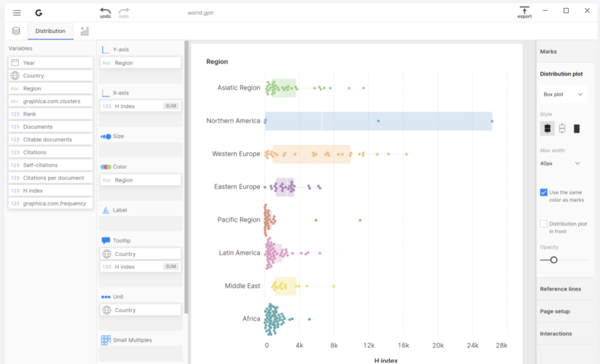The width and height of the screenshot is (600, 364).
Task: Open the hamburger menu
Action: point(17,13)
